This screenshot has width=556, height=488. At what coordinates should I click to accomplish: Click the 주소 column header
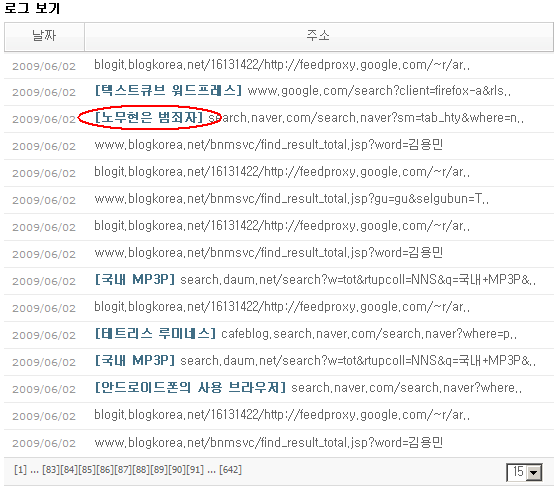[x=319, y=37]
